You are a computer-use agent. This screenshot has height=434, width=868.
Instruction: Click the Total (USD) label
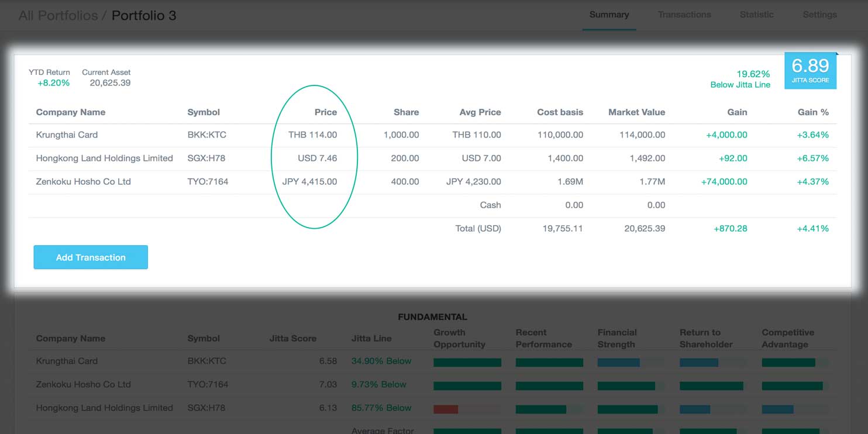tap(478, 229)
